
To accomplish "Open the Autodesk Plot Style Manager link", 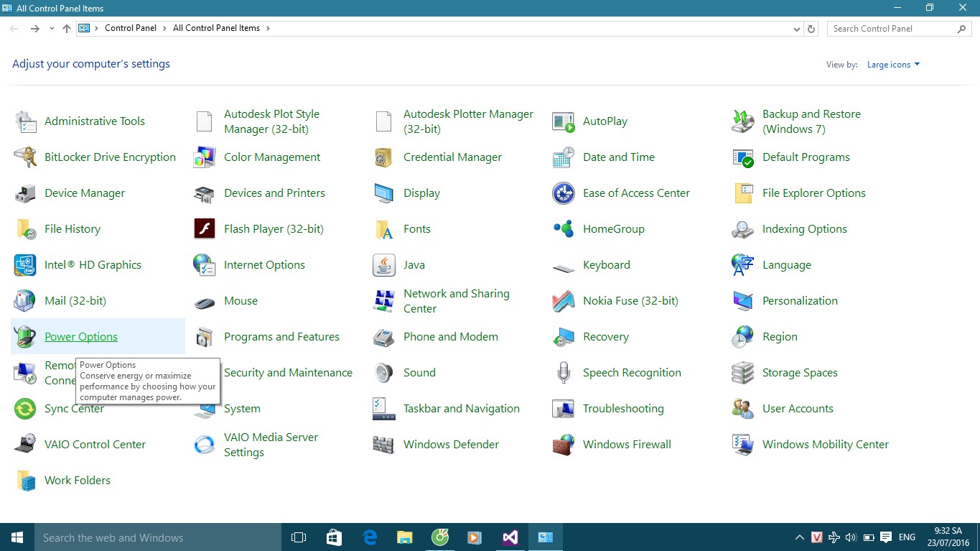I will (x=271, y=121).
